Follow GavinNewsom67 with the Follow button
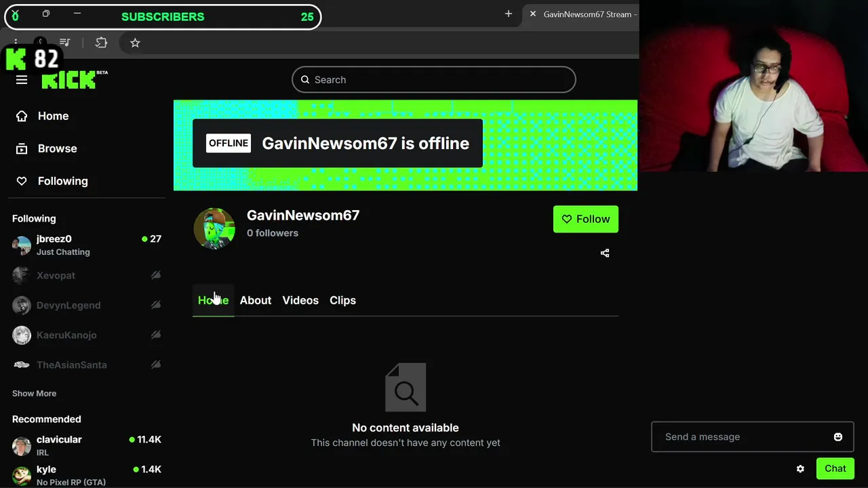The width and height of the screenshot is (868, 488). point(586,219)
